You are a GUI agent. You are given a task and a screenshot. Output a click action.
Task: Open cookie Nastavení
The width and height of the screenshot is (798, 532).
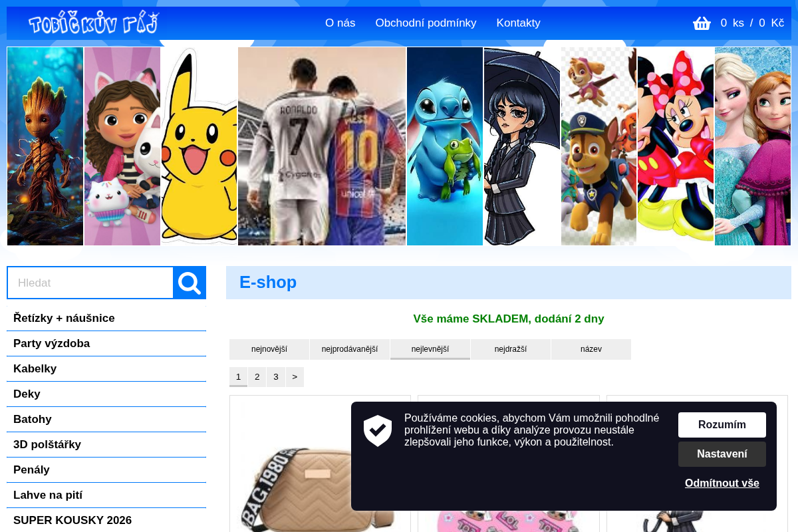[x=722, y=454]
